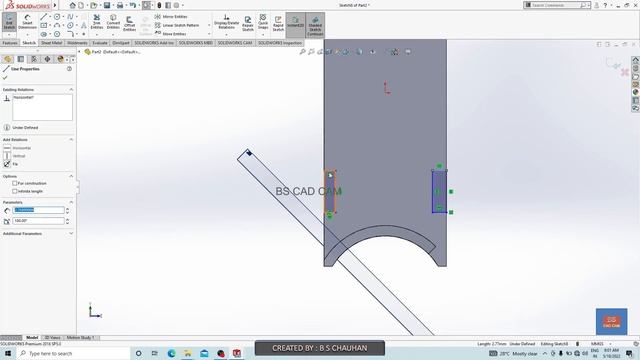
Task: Click the angle parameter input field
Action: [x=38, y=221]
